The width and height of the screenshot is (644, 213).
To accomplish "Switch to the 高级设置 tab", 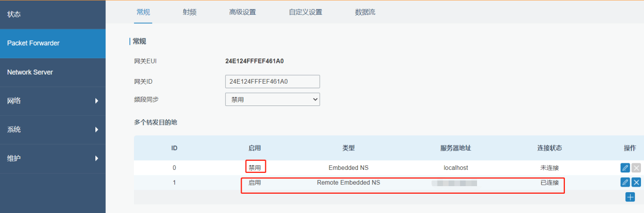I will [x=243, y=12].
